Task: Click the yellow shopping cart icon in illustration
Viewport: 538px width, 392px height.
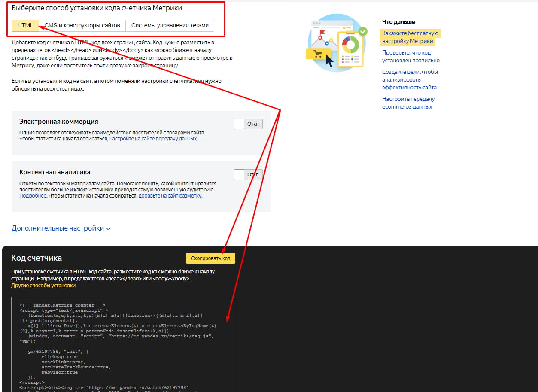Action: (318, 54)
